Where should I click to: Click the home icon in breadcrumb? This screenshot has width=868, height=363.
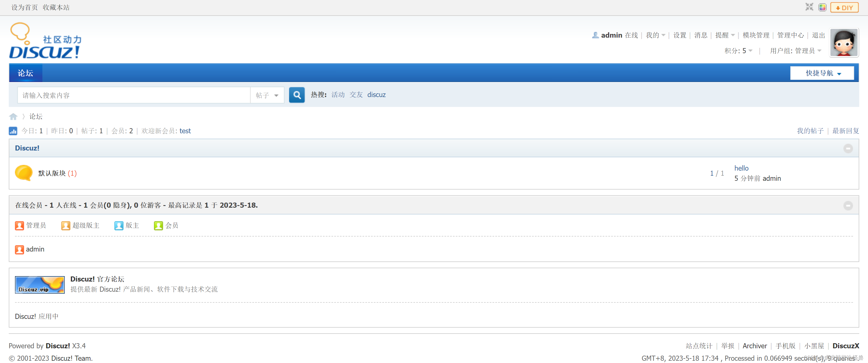tap(13, 117)
